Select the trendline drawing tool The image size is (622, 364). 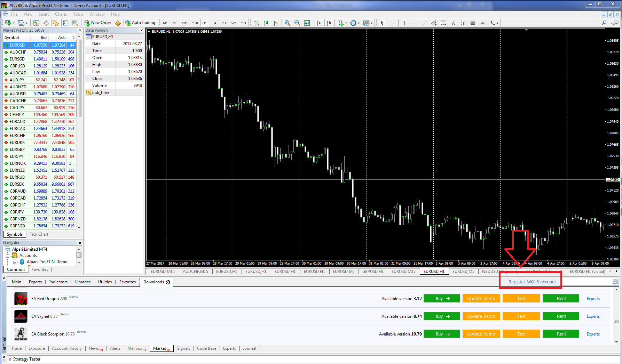(424, 23)
